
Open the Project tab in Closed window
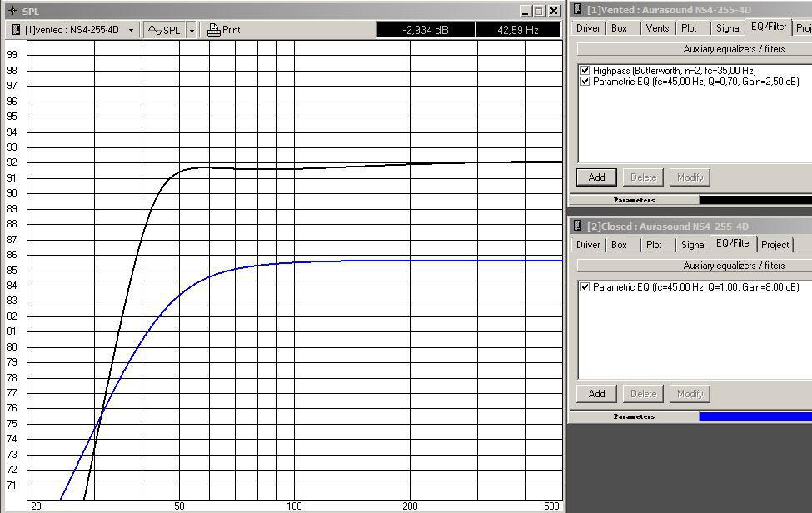(775, 244)
